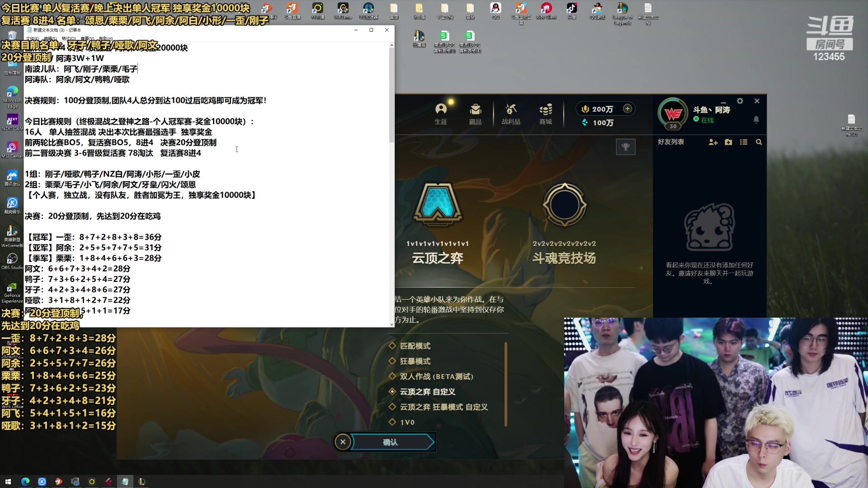Click the trophy icon button
868x488 pixels.
626,147
